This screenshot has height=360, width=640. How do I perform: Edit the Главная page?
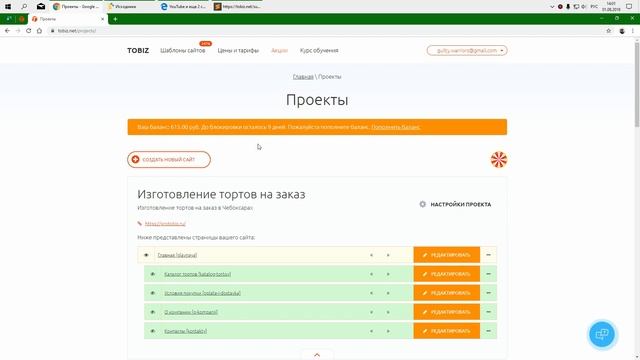pos(447,255)
